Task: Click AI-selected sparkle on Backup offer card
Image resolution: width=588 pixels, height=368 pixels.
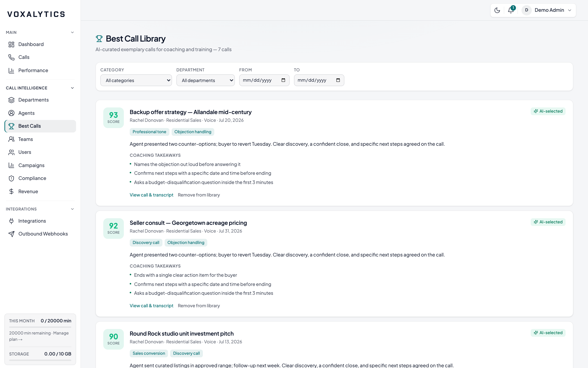Action: [x=536, y=111]
